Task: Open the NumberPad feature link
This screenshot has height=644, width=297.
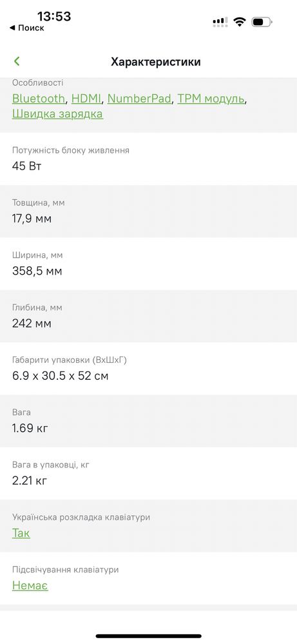Action: coord(139,99)
